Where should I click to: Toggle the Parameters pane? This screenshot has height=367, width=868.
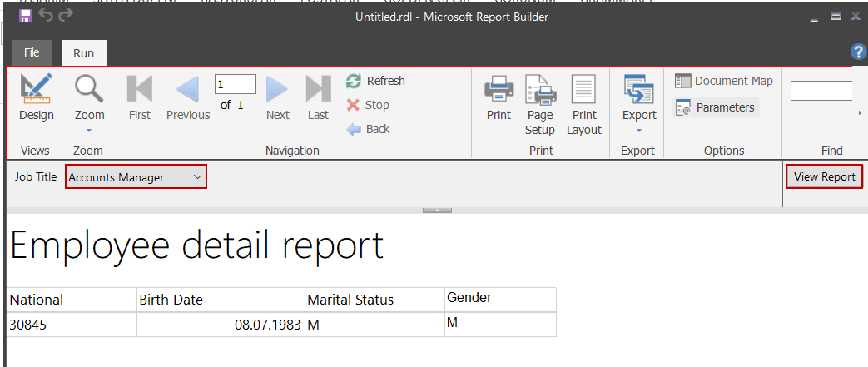click(716, 107)
